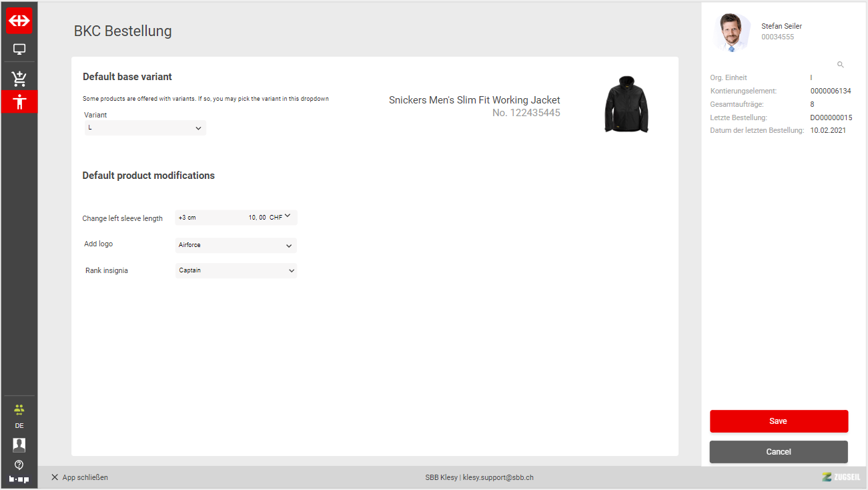The image size is (868, 490).
Task: Click the b-op logo in sidebar
Action: tap(19, 479)
